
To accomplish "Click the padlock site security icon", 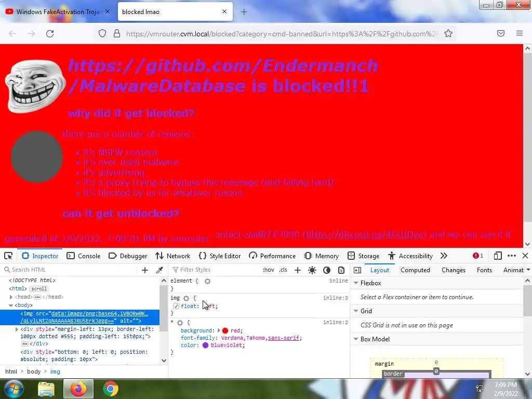I will (x=117, y=34).
